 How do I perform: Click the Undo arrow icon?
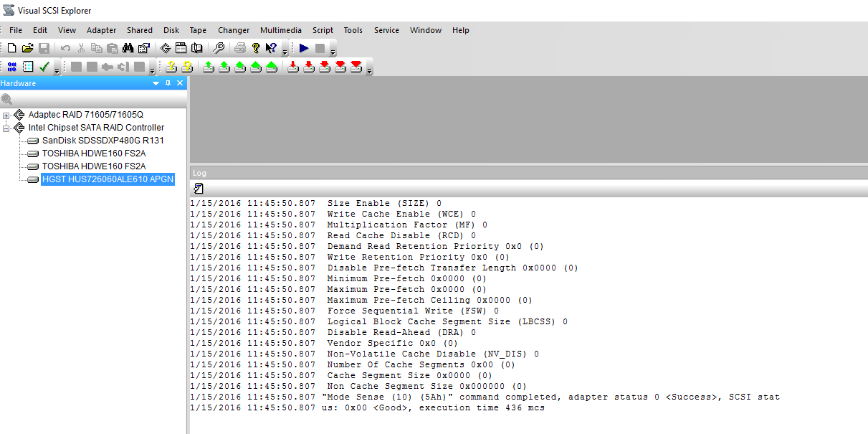65,48
